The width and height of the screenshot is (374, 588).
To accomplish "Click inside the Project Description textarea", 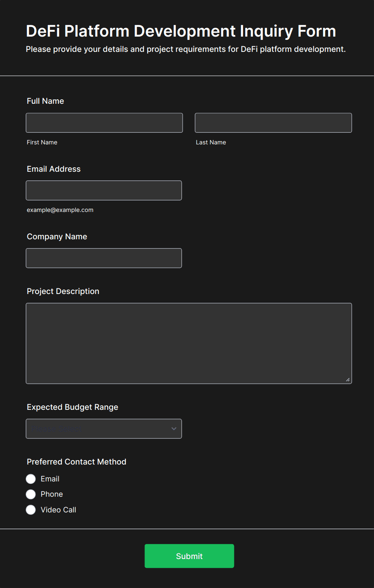I will pos(189,343).
